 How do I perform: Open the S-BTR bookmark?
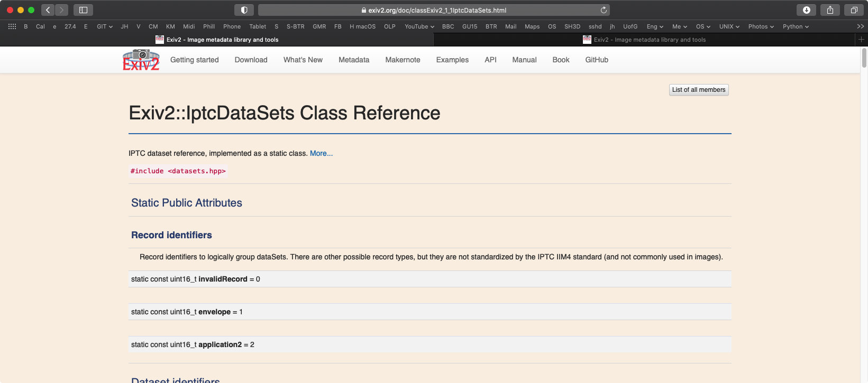click(x=296, y=26)
